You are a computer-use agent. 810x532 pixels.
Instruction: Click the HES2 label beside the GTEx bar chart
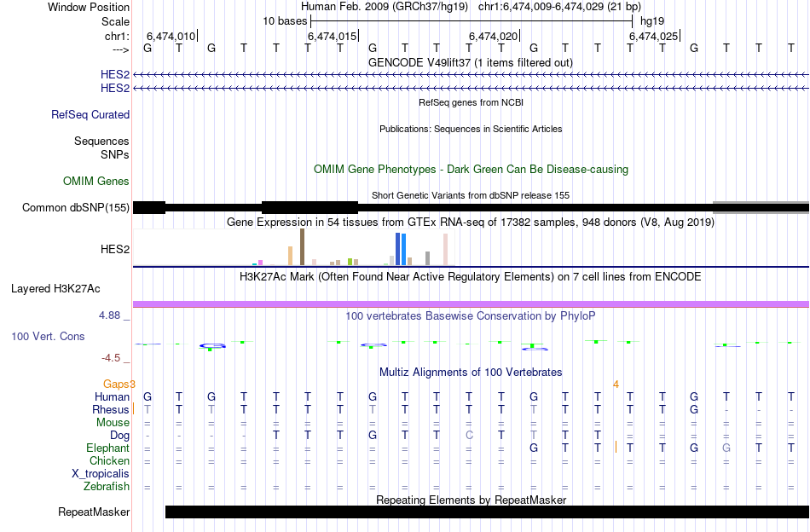pyautogui.click(x=115, y=250)
